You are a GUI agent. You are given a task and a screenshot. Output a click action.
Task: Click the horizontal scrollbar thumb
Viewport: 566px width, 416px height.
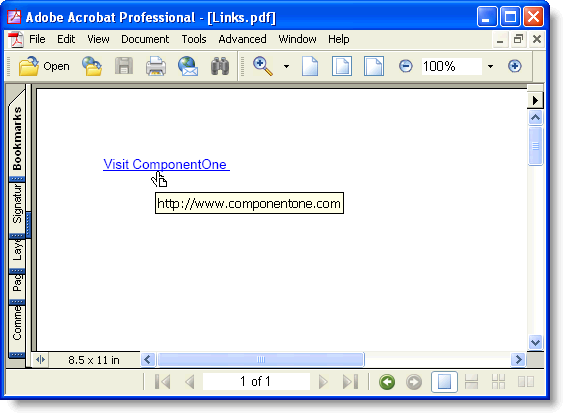[x=261, y=359]
